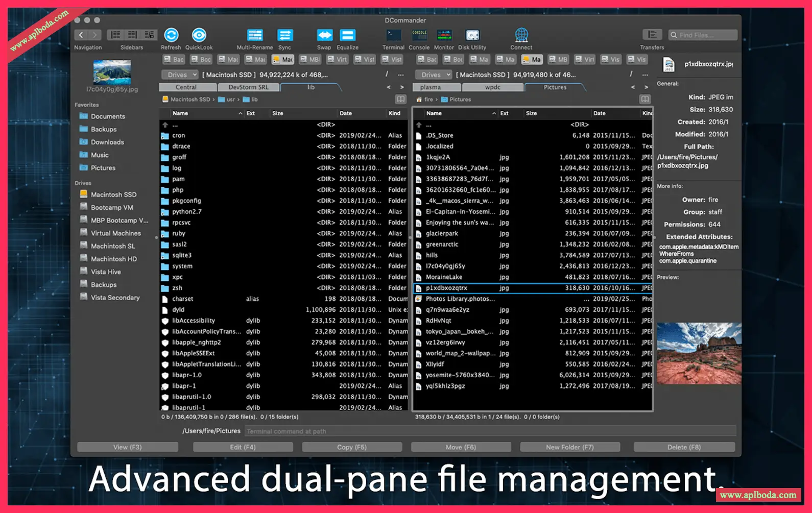Launch the Monitor toolbar icon
812x513 pixels.
[444, 35]
